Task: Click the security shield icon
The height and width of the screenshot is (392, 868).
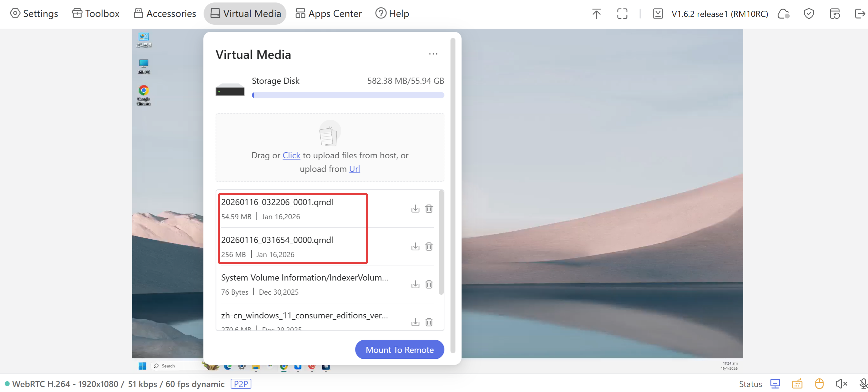Action: coord(808,14)
